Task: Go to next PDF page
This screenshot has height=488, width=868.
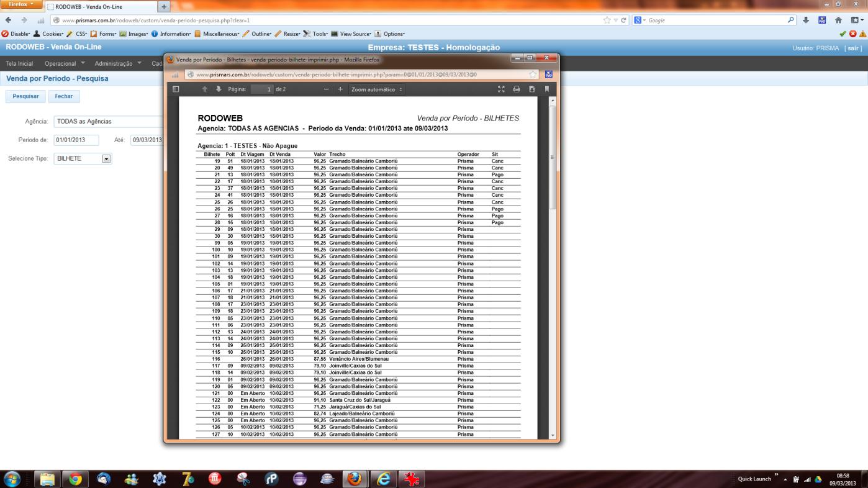Action: coord(219,89)
